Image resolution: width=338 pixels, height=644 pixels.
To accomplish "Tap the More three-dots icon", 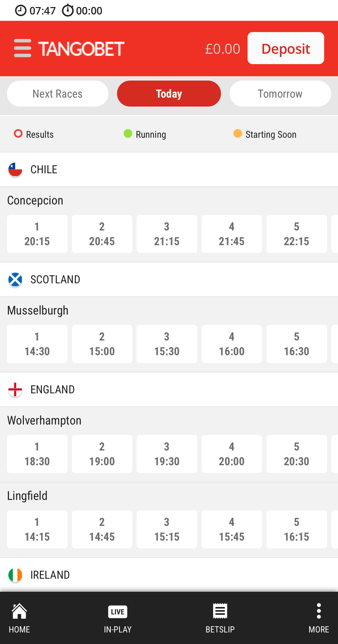I will (319, 611).
